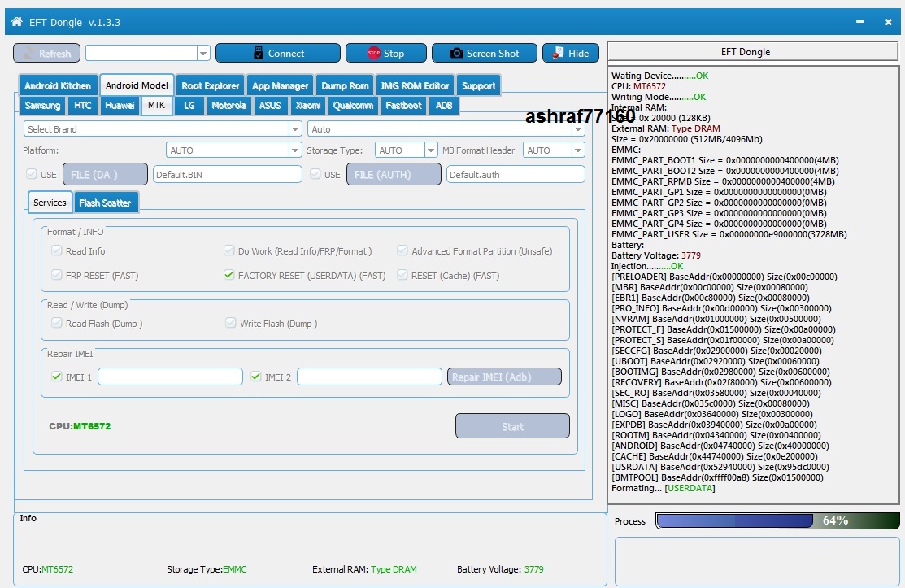Image resolution: width=905 pixels, height=588 pixels.
Task: Switch to Services sub-tab
Action: coord(50,203)
